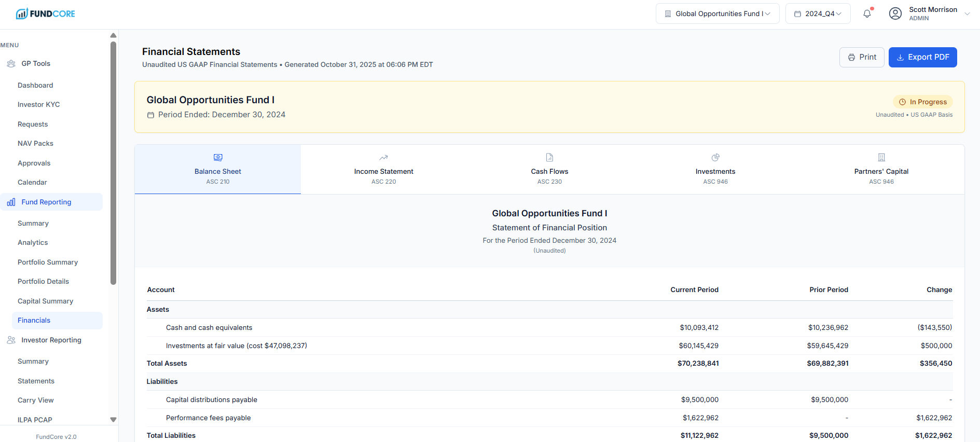This screenshot has height=442, width=980.
Task: Click the Income Statement trend icon
Action: tap(383, 157)
